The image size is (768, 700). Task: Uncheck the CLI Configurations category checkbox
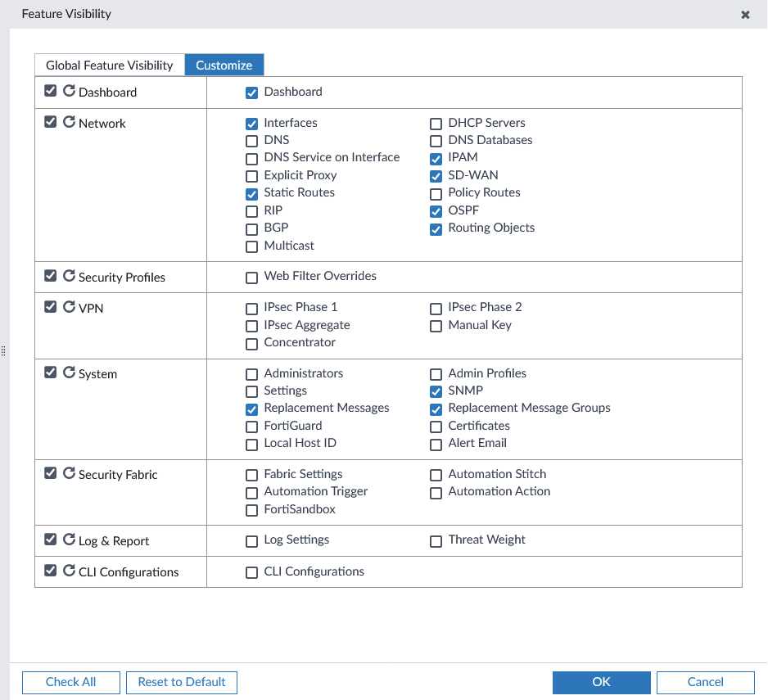[x=51, y=571]
